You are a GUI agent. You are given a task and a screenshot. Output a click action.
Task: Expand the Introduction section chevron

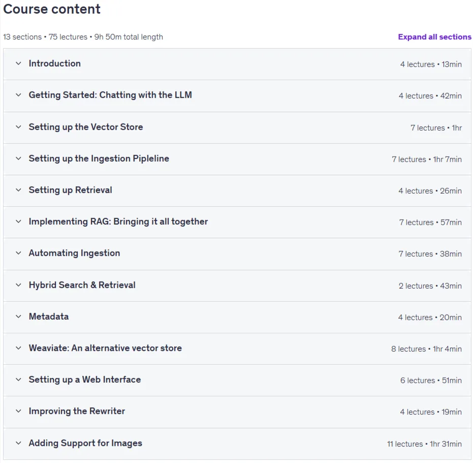(18, 64)
